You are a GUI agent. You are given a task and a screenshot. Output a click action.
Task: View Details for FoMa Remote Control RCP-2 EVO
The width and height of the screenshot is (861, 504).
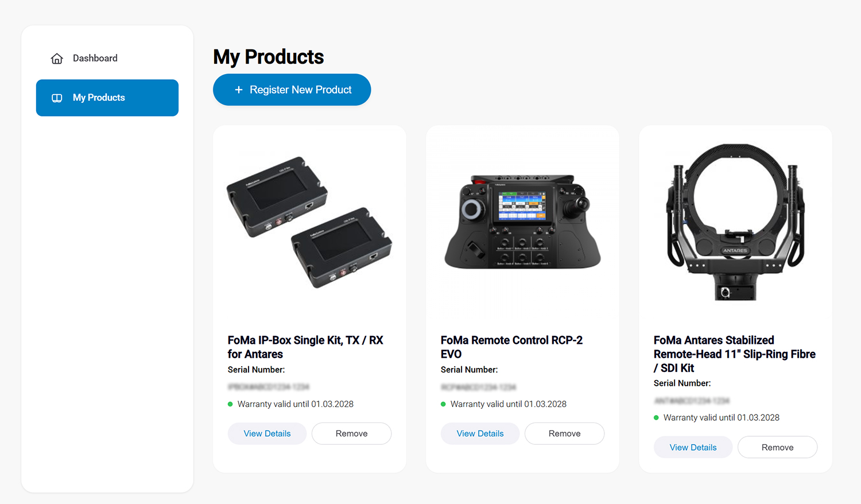(480, 433)
